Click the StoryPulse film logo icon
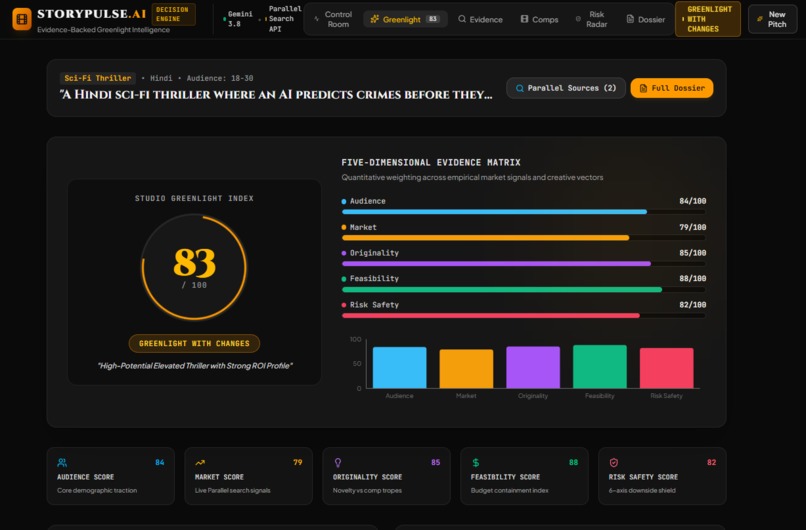806x530 pixels. tap(22, 19)
